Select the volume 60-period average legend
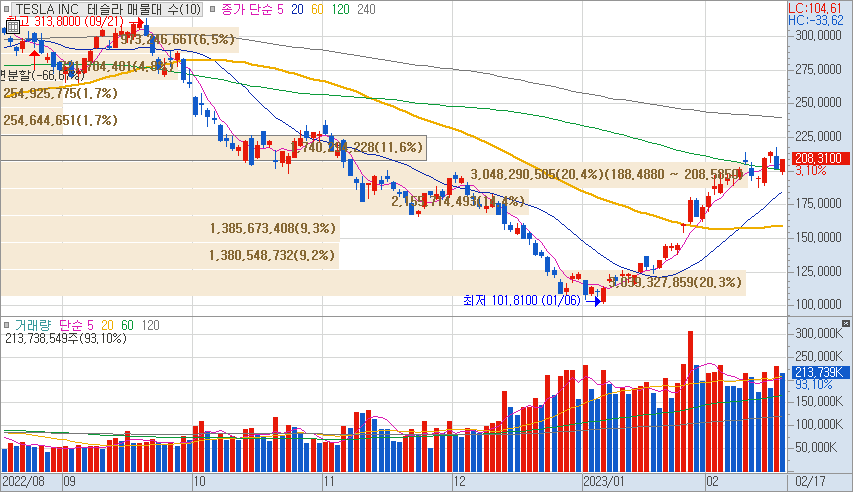This screenshot has width=853, height=492. tap(127, 325)
